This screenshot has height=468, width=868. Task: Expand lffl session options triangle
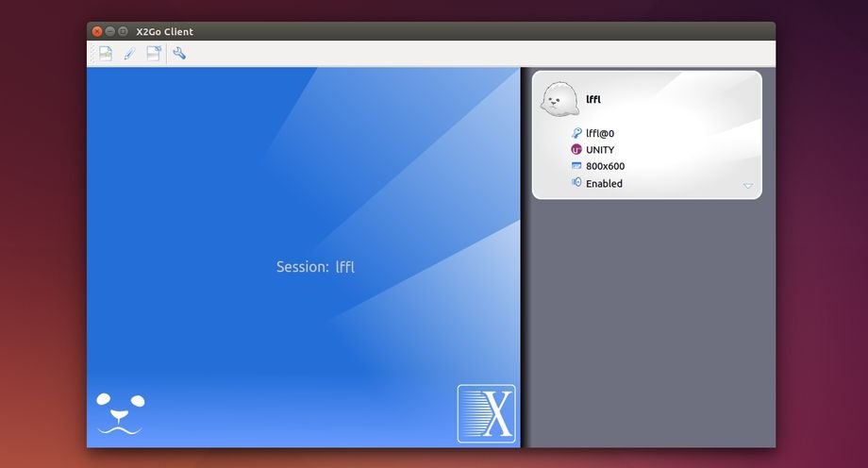point(748,186)
